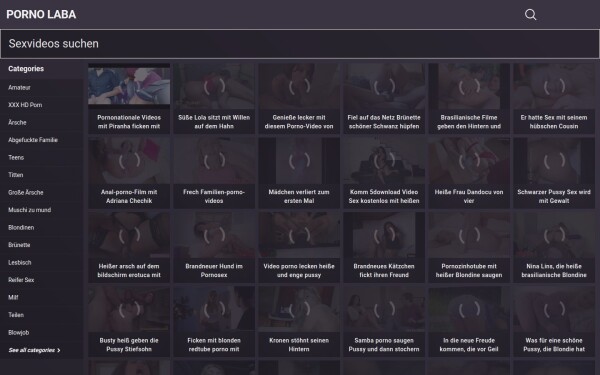Click the Categories sidebar heading
The image size is (600, 375).
(26, 69)
